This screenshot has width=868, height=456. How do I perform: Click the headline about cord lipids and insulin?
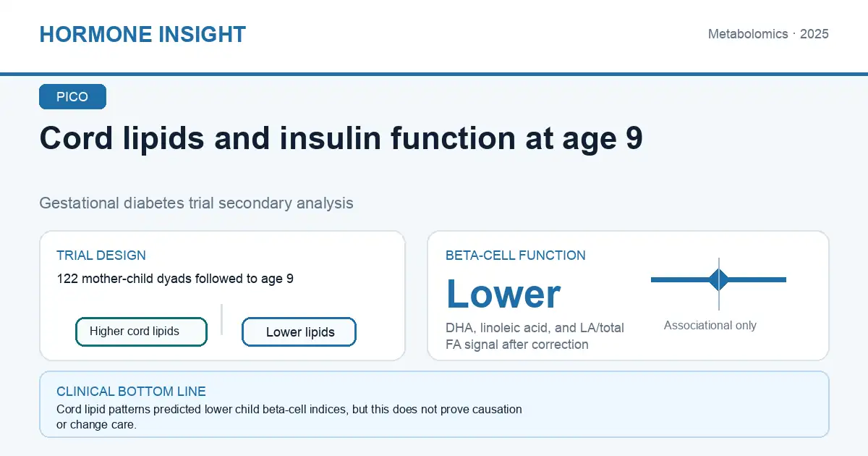[x=341, y=138]
